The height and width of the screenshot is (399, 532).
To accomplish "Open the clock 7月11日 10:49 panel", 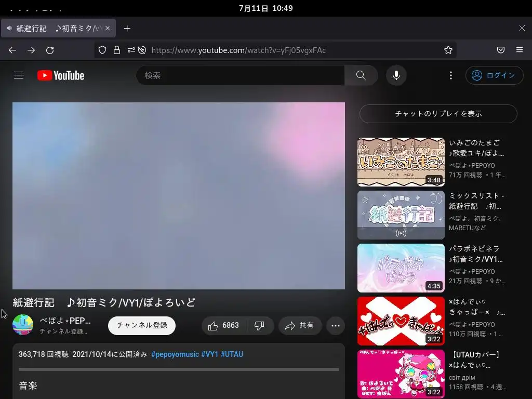I will pyautogui.click(x=265, y=8).
